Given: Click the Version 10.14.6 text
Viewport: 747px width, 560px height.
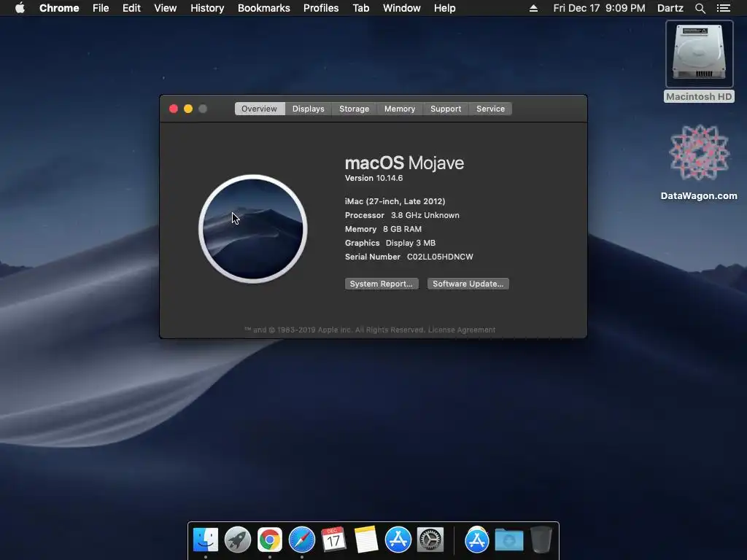Looking at the screenshot, I should 374,178.
